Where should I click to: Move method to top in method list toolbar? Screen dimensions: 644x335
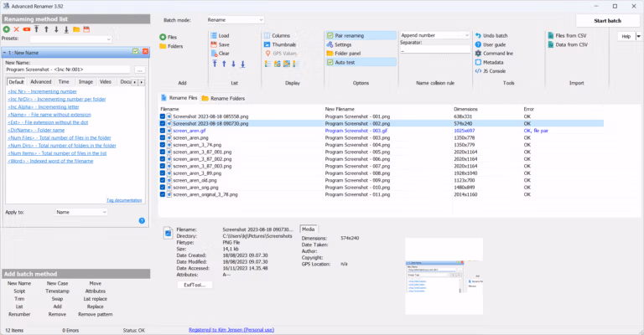37,29
